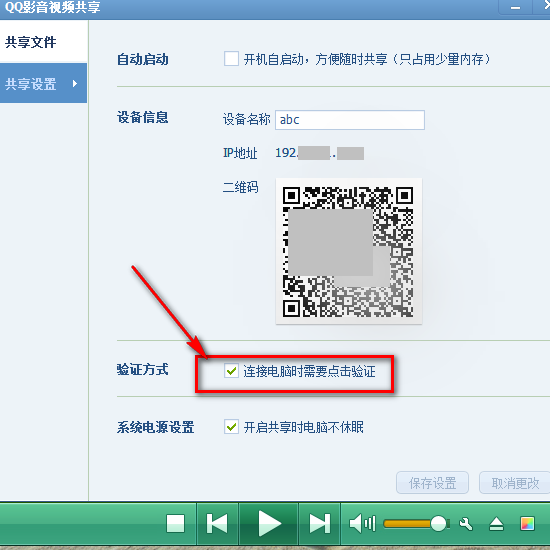Click the arrow beside 共享设置

(x=74, y=83)
